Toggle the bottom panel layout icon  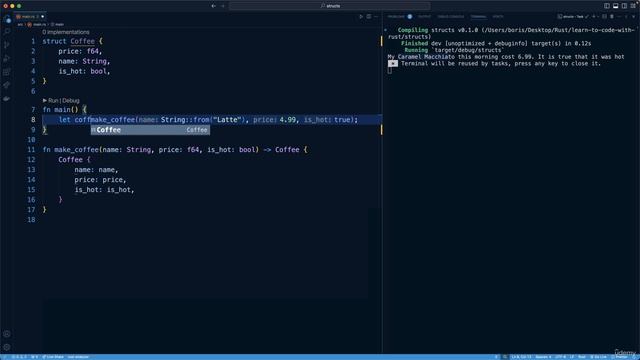[616, 6]
